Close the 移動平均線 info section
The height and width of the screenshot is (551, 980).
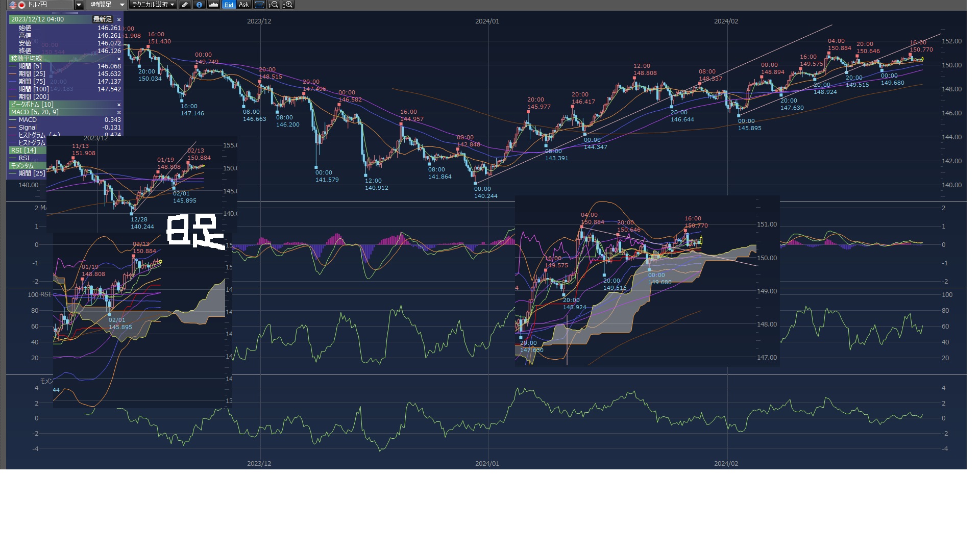click(119, 59)
